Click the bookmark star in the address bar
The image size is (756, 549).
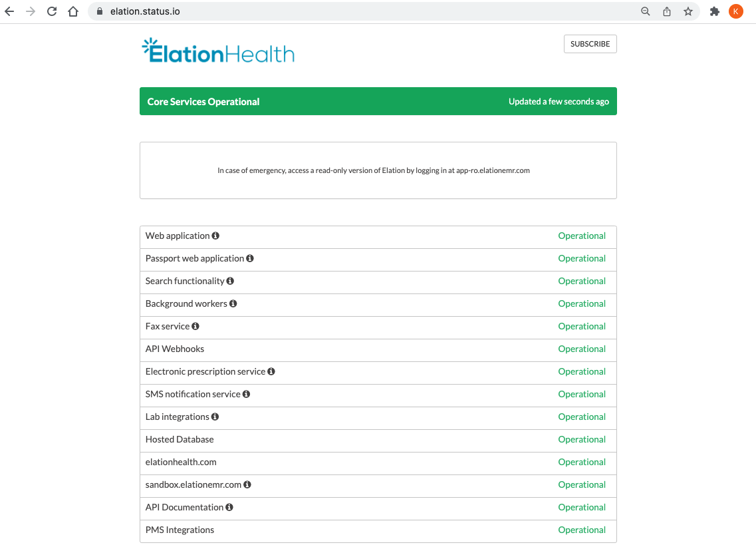(x=688, y=11)
